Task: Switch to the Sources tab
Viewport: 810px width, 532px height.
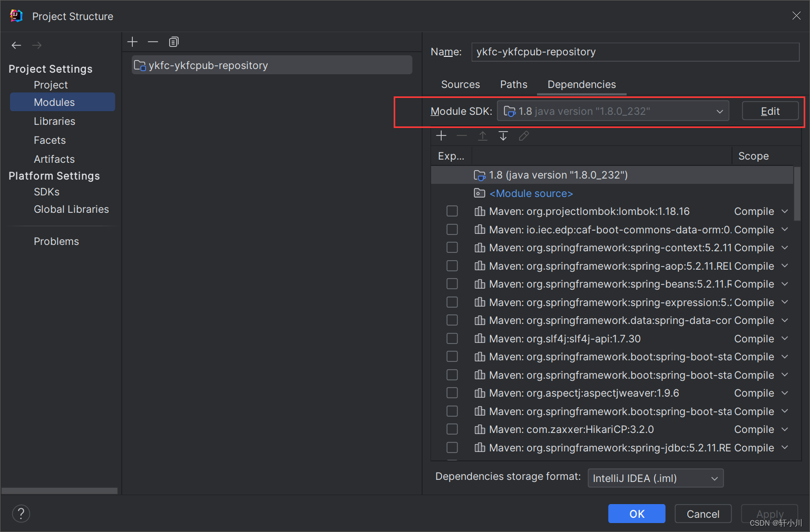Action: [461, 84]
